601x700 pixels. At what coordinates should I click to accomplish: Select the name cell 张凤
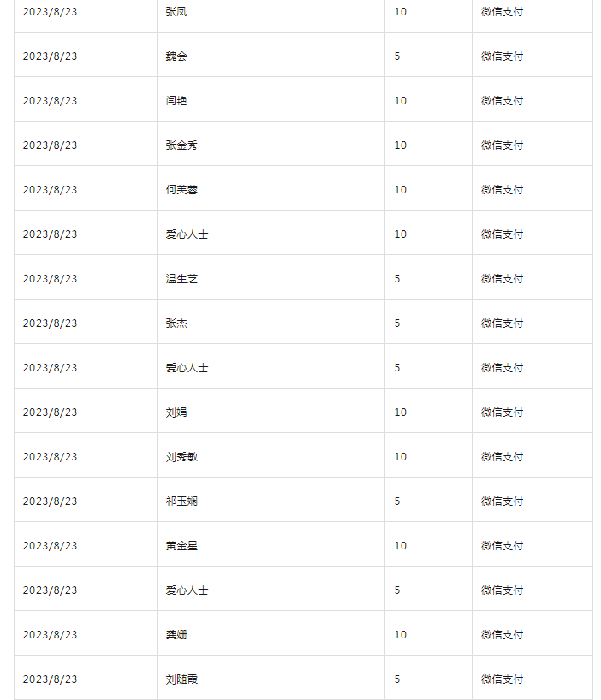(x=176, y=12)
